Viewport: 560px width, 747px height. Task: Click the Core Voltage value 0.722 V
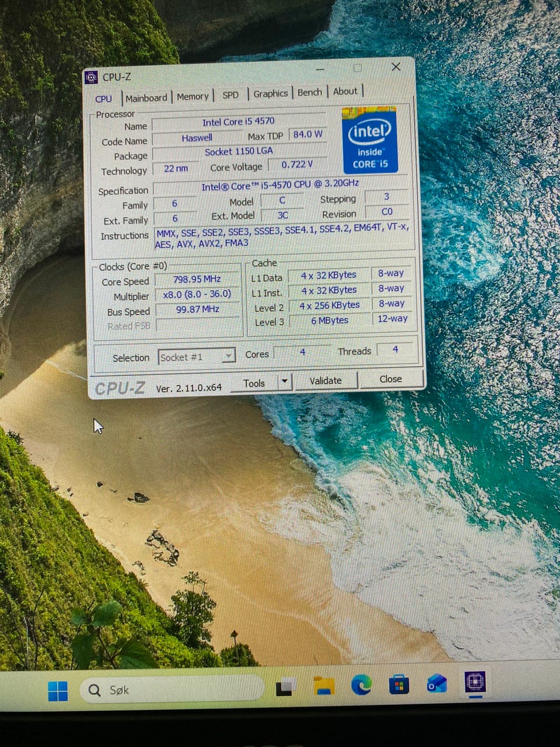[x=297, y=165]
